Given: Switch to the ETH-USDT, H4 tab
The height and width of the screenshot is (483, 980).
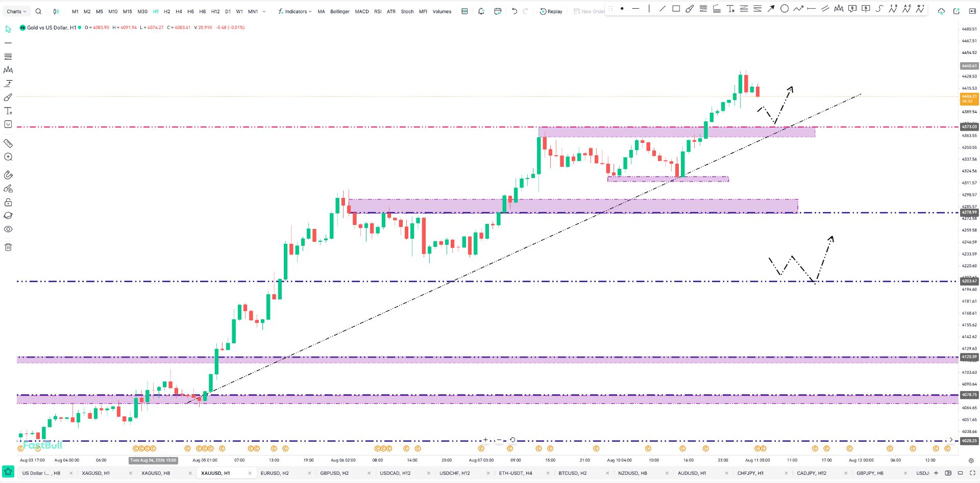Looking at the screenshot, I should [x=516, y=473].
